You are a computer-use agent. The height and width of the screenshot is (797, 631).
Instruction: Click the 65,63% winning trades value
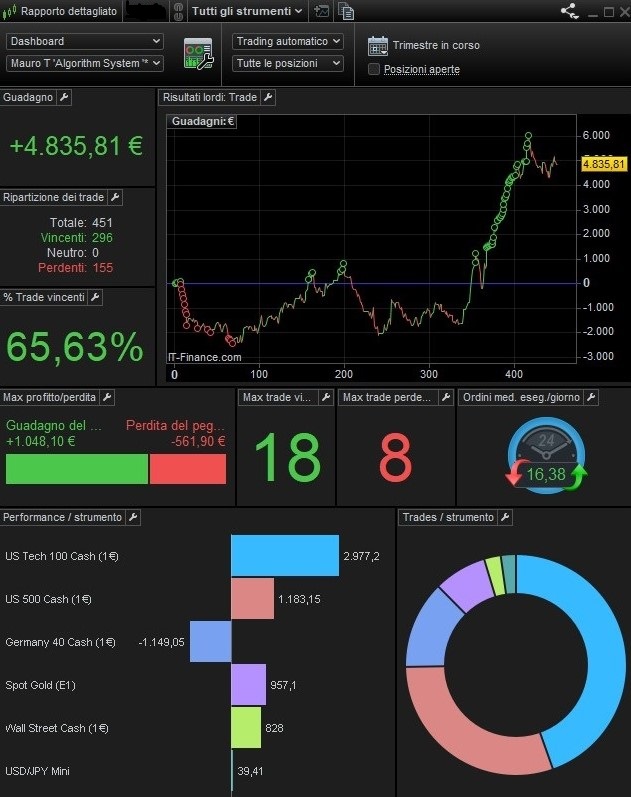point(75,347)
